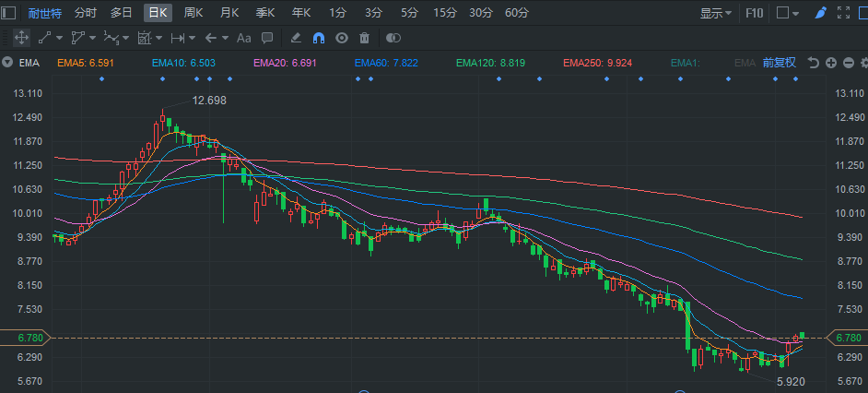Toggle the left sidebar panel icon
This screenshot has height=393, width=868.
point(9,12)
